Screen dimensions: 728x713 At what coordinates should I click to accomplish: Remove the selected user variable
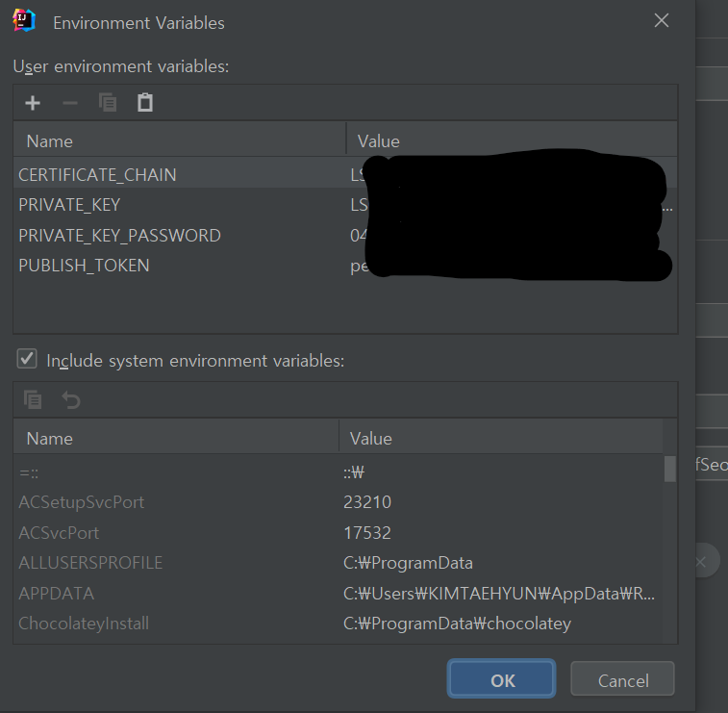pyautogui.click(x=70, y=103)
